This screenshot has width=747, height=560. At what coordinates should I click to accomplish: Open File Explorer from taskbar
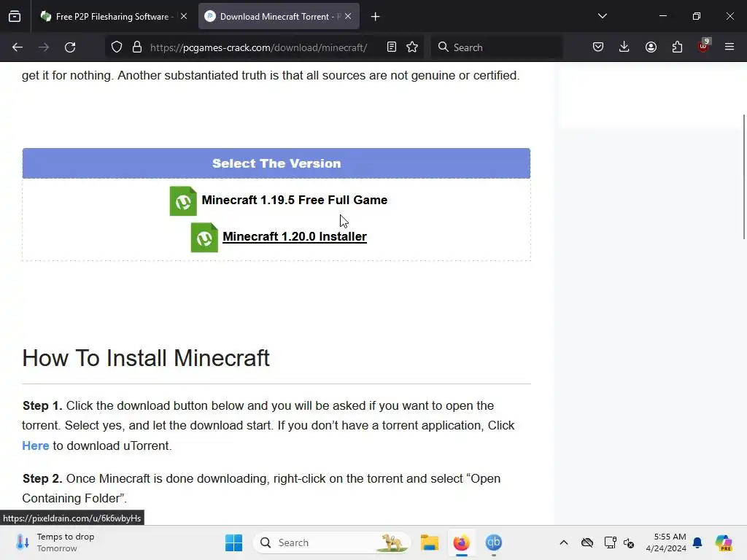click(x=429, y=542)
